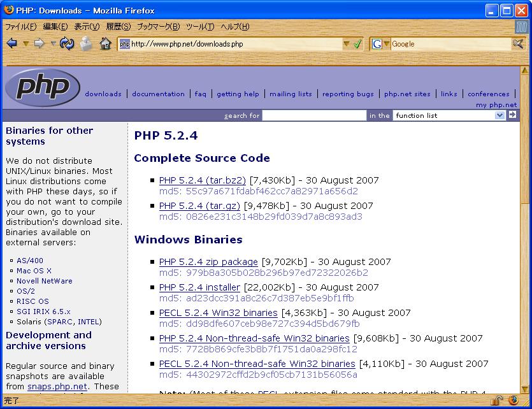Open the Mac OS X binaries link

click(34, 271)
